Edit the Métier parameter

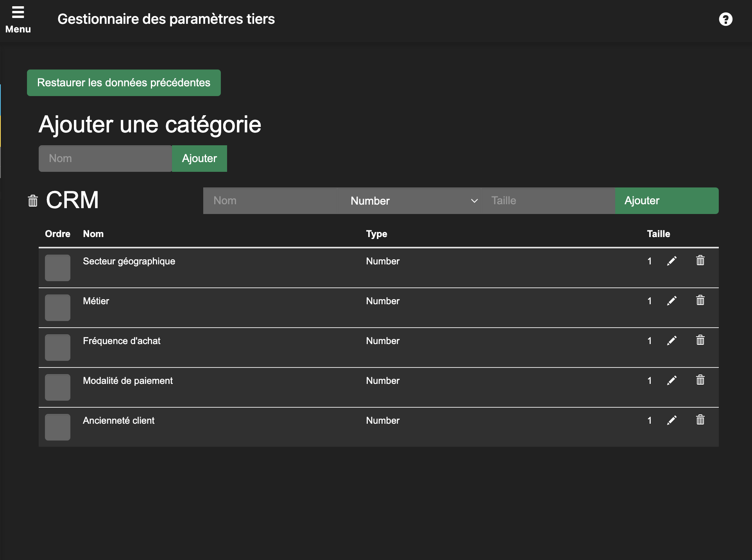(x=671, y=301)
